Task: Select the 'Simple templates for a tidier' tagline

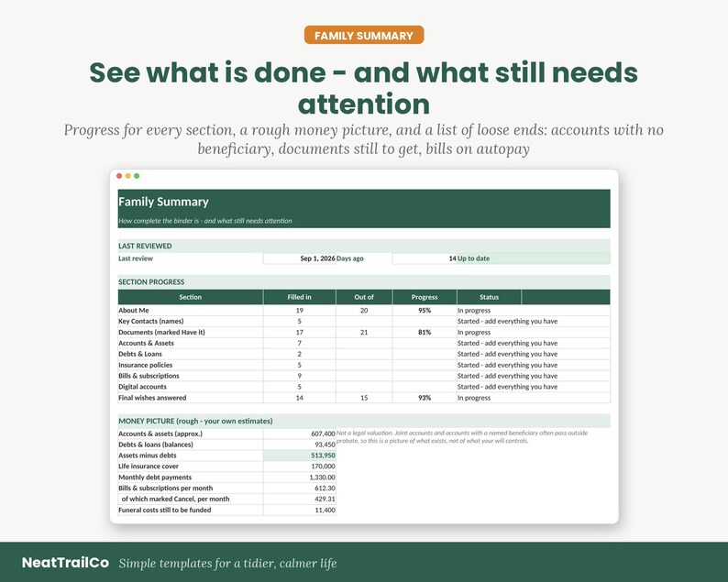Action: [228, 564]
